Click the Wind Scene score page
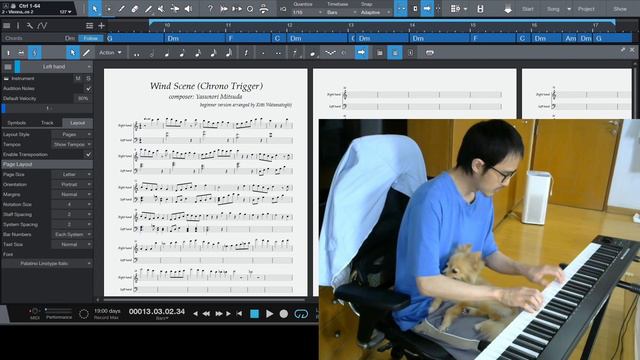The height and width of the screenshot is (360, 640). pyautogui.click(x=205, y=182)
